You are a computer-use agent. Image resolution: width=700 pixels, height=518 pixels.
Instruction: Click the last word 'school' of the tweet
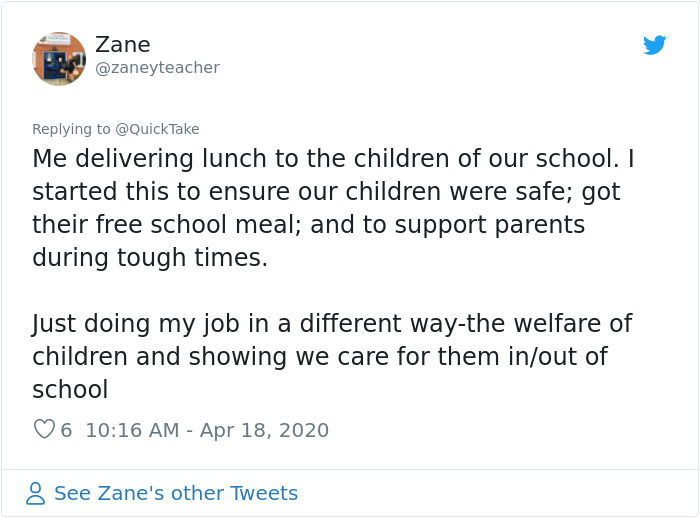(x=70, y=390)
